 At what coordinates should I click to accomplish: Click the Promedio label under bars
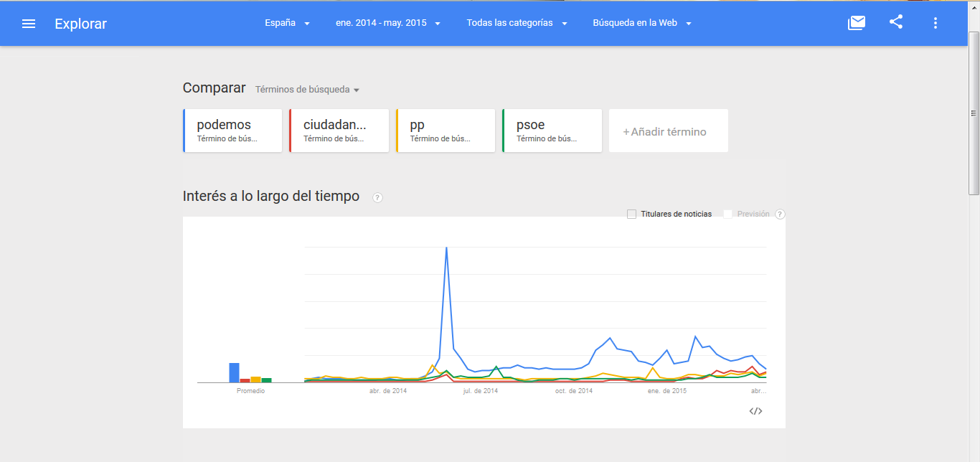click(250, 391)
